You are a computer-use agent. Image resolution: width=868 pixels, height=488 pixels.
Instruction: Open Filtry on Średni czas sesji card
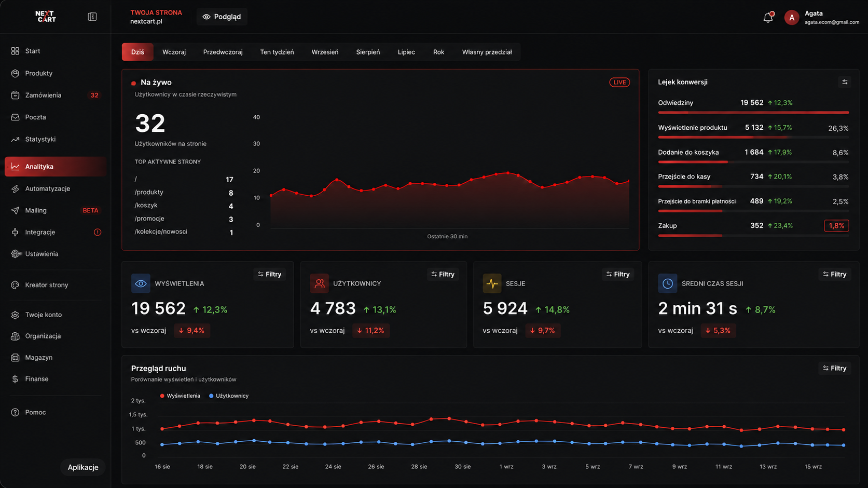coord(835,274)
